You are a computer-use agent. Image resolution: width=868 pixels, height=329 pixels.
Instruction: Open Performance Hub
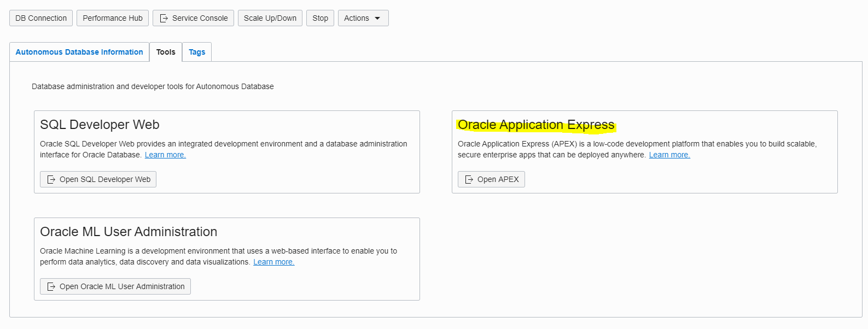(x=113, y=18)
